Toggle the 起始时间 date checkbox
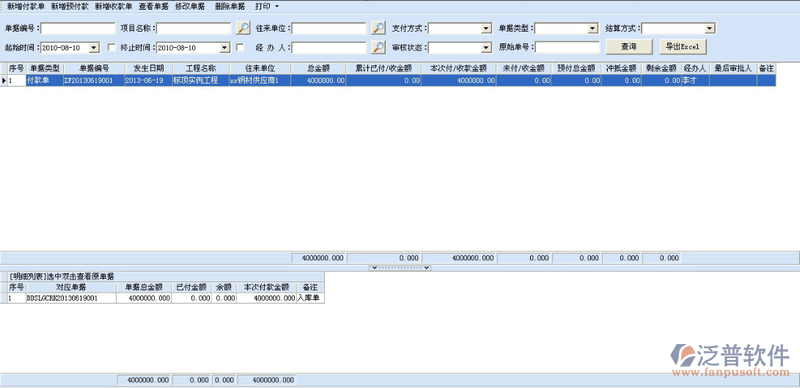Image resolution: width=800 pixels, height=388 pixels. point(112,47)
